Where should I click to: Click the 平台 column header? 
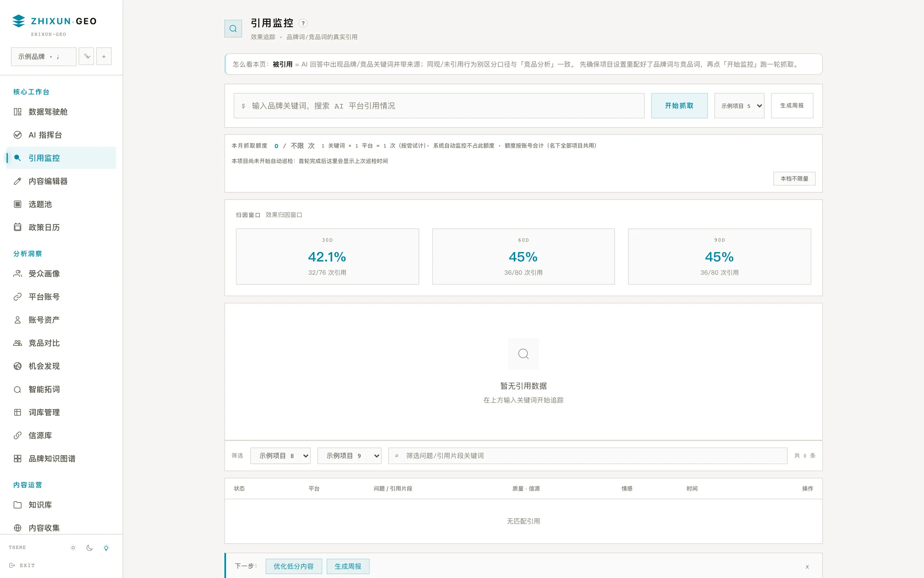314,488
